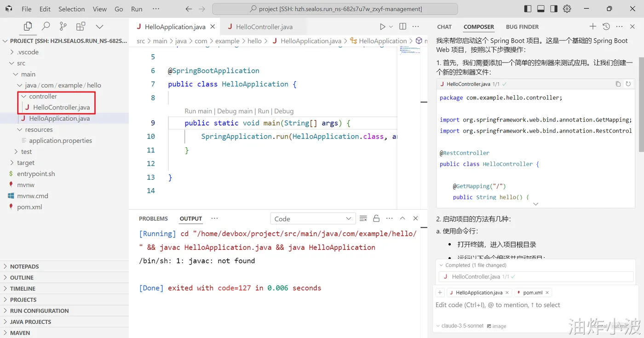This screenshot has width=644, height=338.
Task: Open the Extensions view icon
Action: (80, 27)
